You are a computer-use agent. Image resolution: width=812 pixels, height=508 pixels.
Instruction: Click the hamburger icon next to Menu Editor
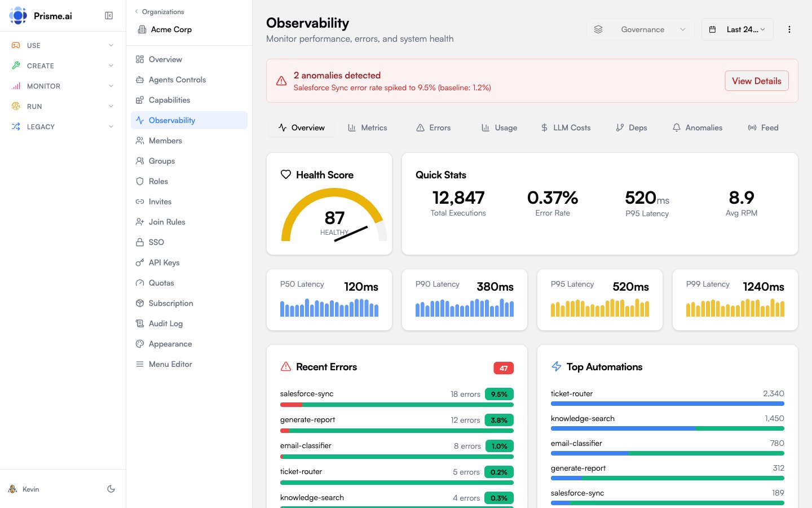point(140,364)
